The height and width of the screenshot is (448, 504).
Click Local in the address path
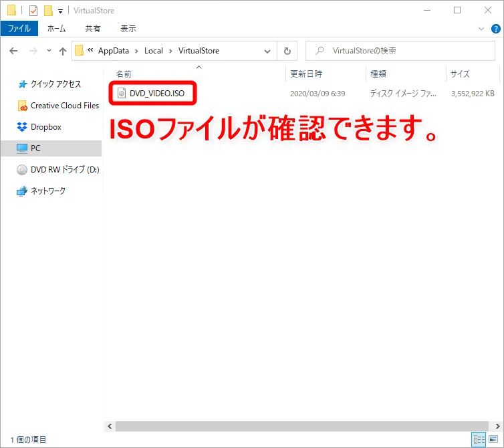click(x=153, y=51)
